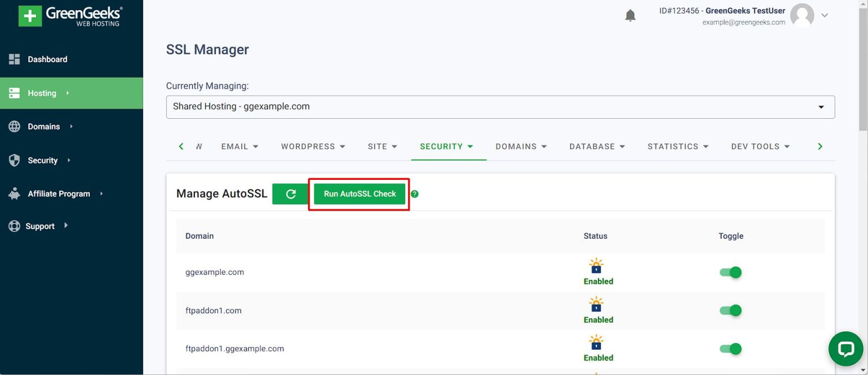Launch the live chat bubble
The height and width of the screenshot is (375, 868).
[x=845, y=348]
